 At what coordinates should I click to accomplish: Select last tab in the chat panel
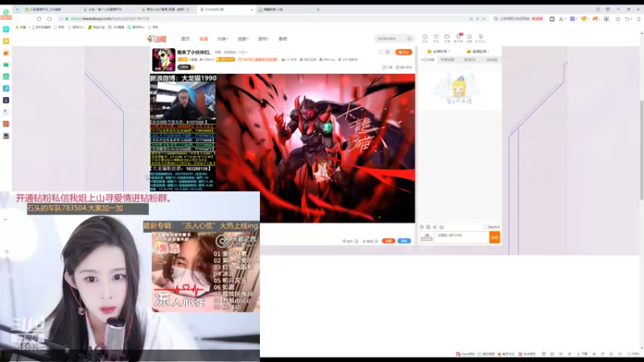pos(492,60)
